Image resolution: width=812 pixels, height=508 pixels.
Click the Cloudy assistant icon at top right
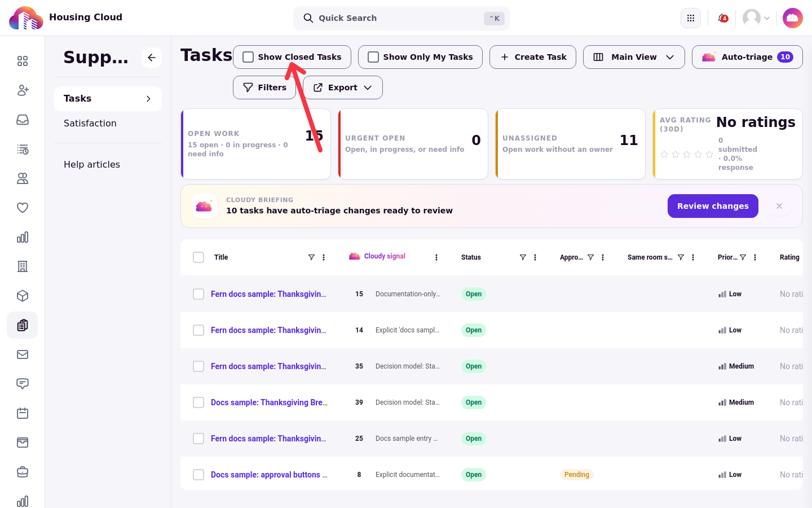[793, 18]
